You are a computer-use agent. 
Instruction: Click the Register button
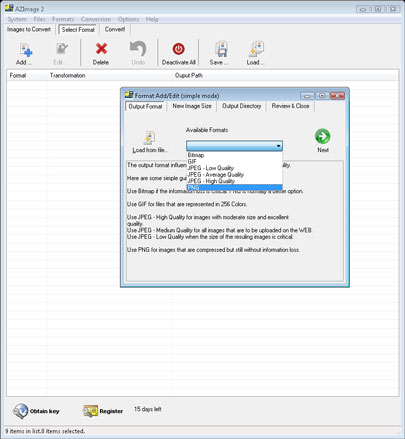click(x=103, y=411)
